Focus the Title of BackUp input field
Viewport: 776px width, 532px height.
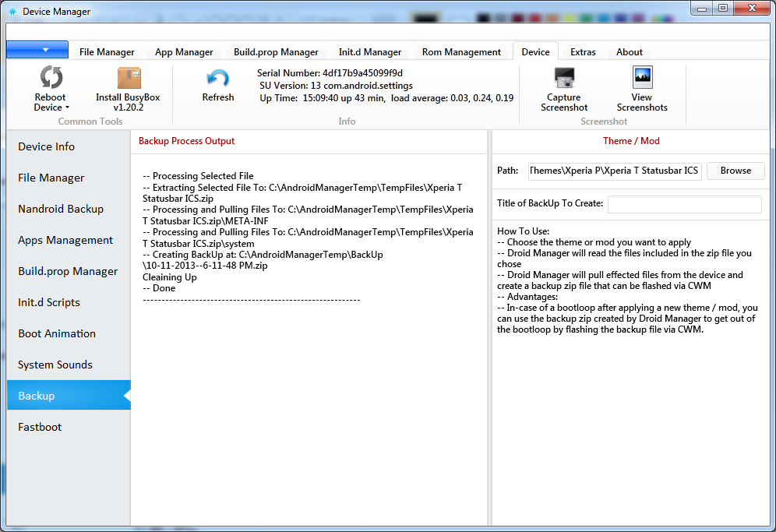[x=684, y=204]
